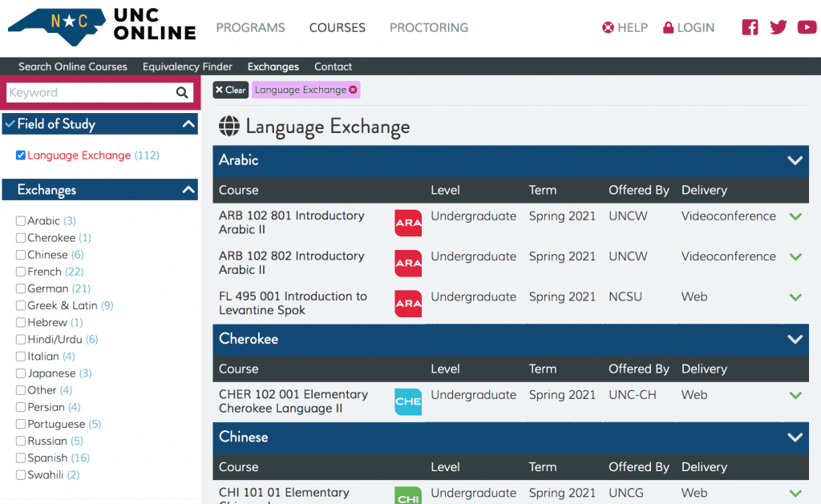Check the Other exchange filter
This screenshot has height=504, width=821.
20,390
